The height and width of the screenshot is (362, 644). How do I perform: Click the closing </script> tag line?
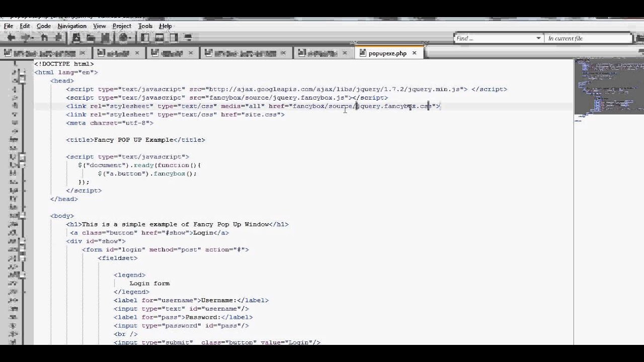click(84, 191)
